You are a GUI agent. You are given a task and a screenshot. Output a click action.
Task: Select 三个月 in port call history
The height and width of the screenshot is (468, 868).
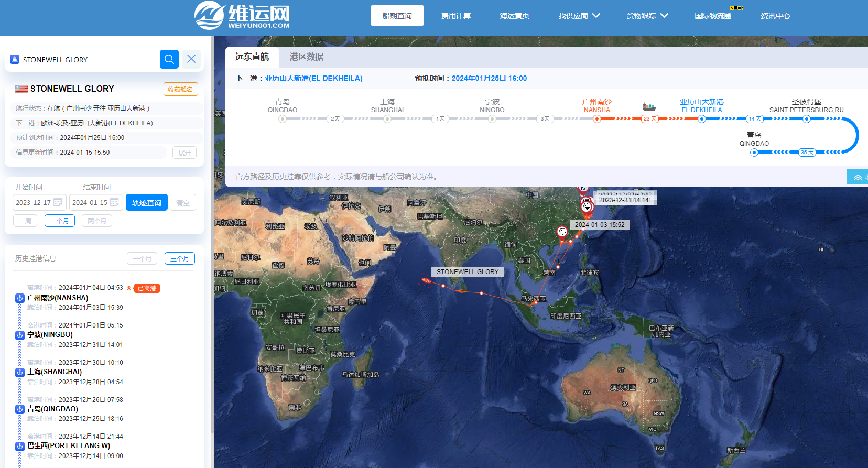(180, 258)
